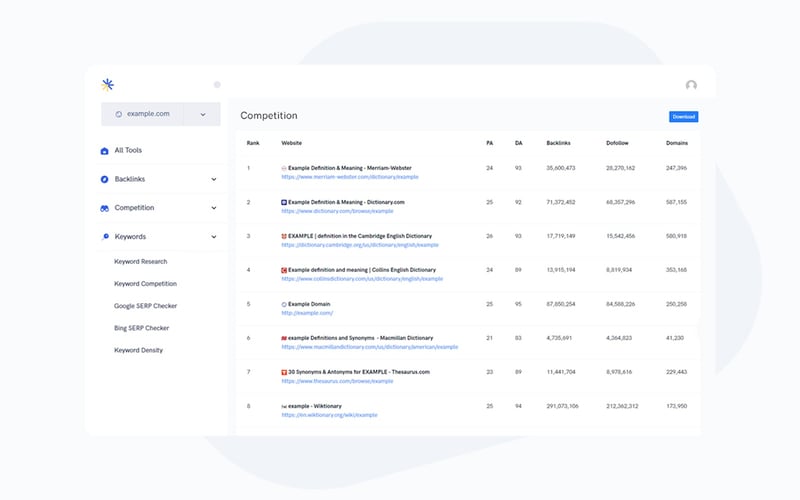Click backlinks value 35,600,473

(561, 168)
